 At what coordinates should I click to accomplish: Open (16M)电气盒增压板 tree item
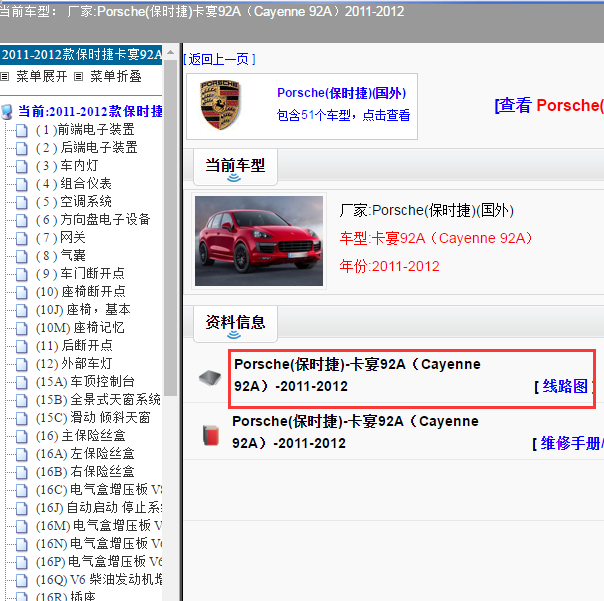point(99,525)
